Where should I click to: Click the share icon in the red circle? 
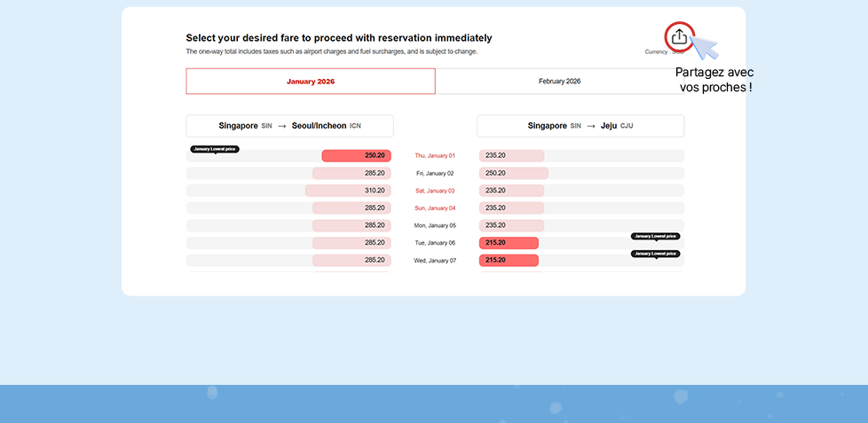coord(678,36)
